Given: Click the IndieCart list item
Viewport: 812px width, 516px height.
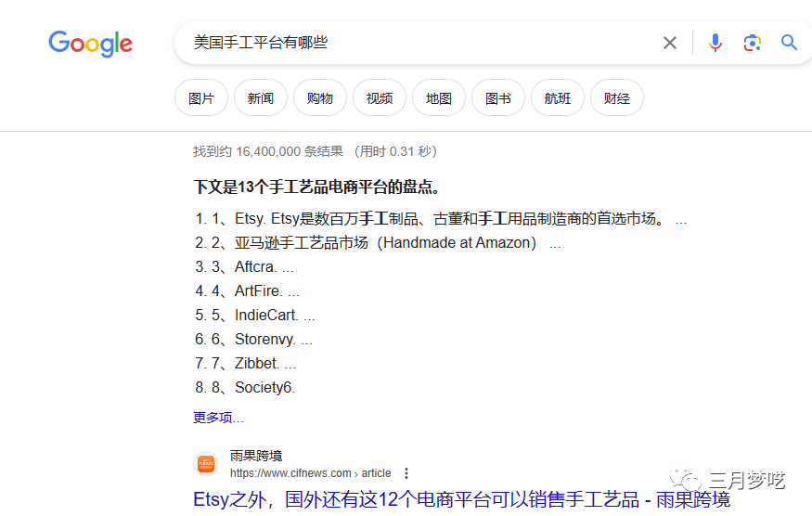Looking at the screenshot, I should coord(255,315).
